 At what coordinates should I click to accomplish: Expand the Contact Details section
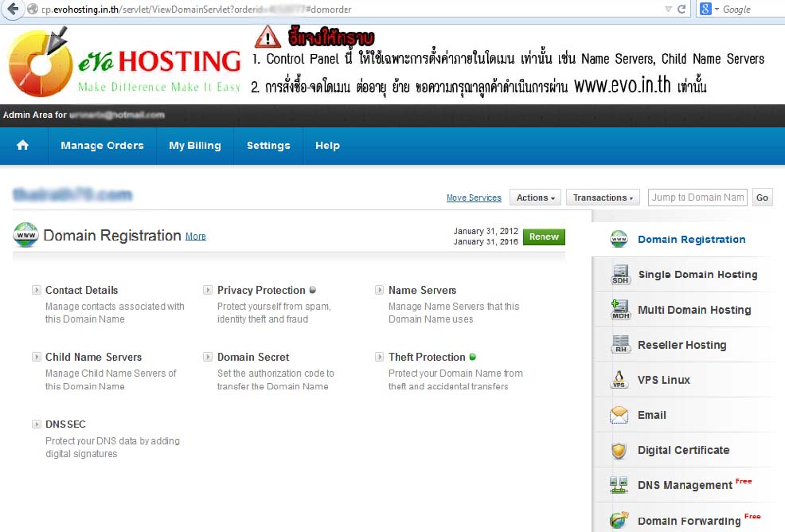click(x=36, y=290)
